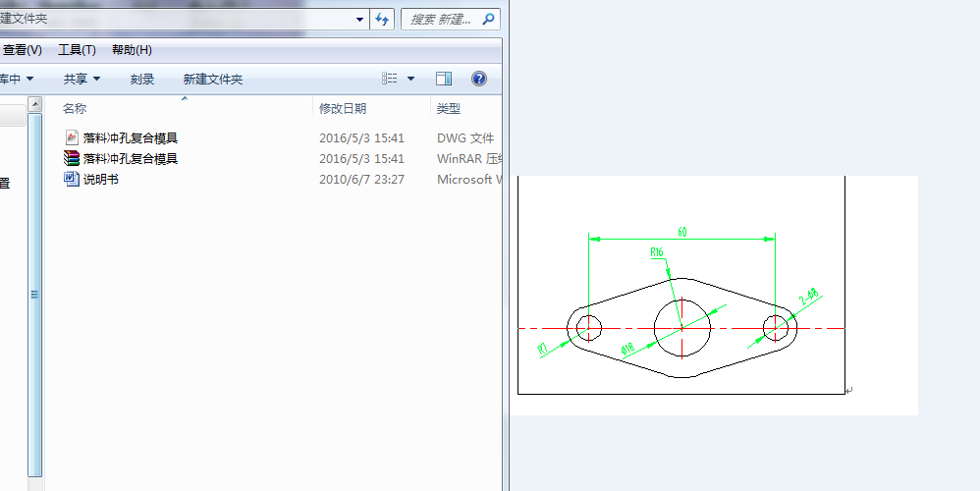Click the date 2010/6/7 23:27
Image resolution: width=980 pixels, height=491 pixels.
click(x=362, y=180)
